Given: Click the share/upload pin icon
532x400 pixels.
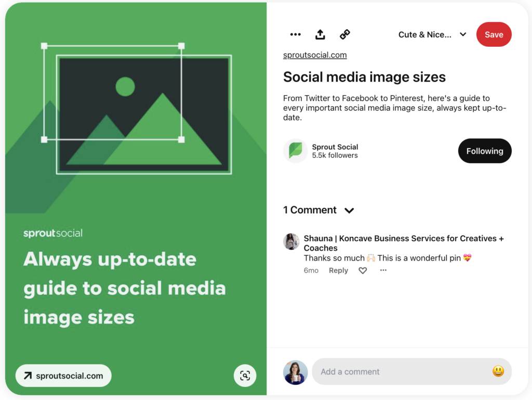Looking at the screenshot, I should click(x=320, y=34).
